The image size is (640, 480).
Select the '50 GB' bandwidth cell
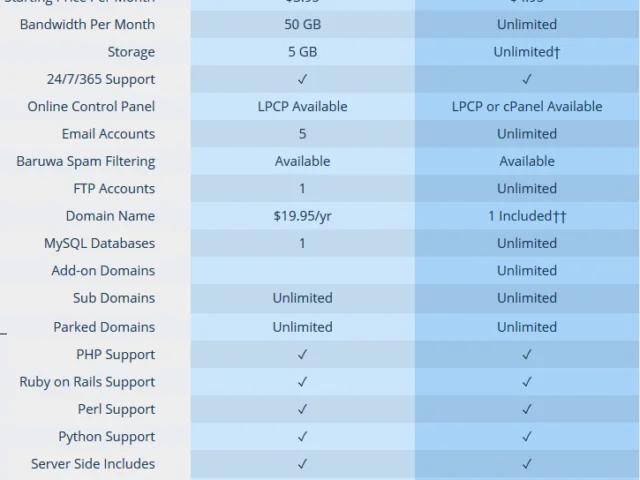302,24
